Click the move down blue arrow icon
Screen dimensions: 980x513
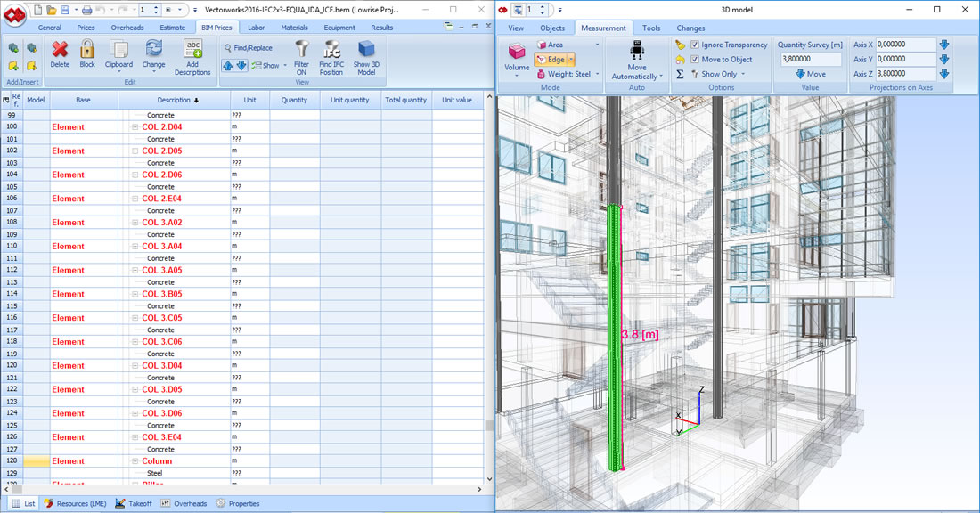[241, 65]
